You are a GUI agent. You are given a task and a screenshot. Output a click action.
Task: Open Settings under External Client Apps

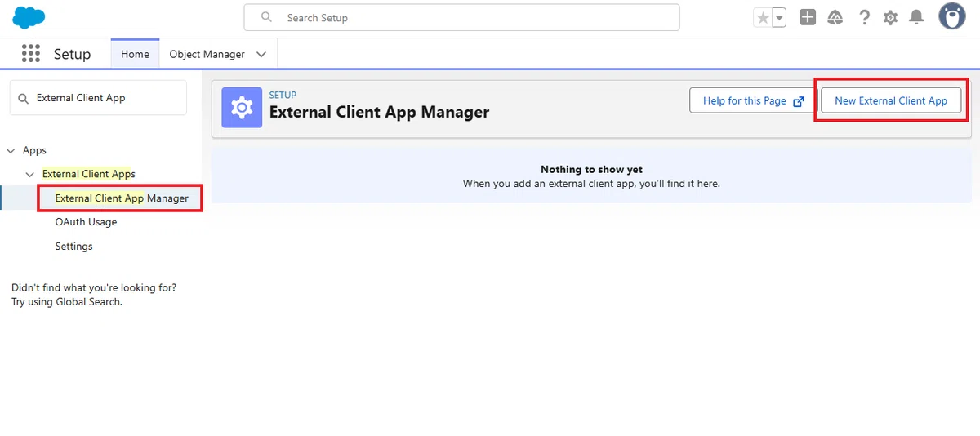pyautogui.click(x=73, y=247)
